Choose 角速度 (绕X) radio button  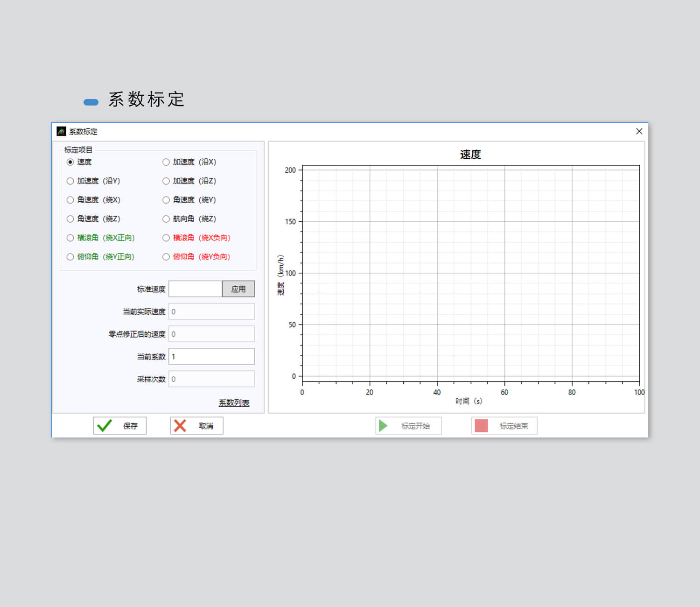coord(70,200)
